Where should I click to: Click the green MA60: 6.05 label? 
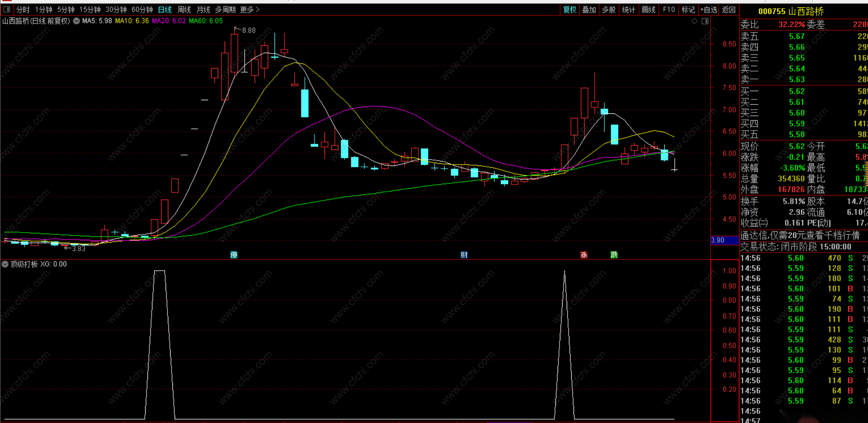coord(206,21)
